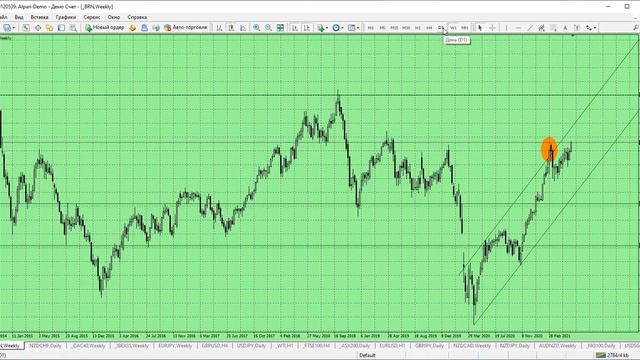Select candlestick chart display mode

pos(231,28)
